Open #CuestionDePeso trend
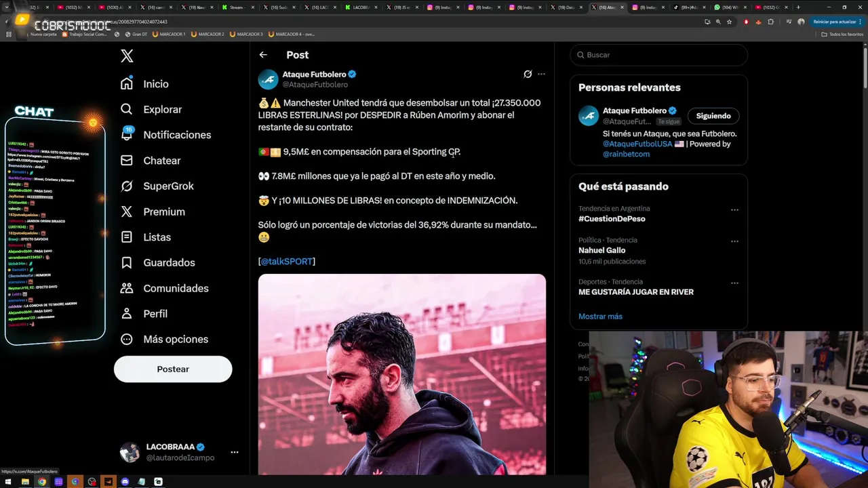The image size is (868, 488). tap(612, 219)
